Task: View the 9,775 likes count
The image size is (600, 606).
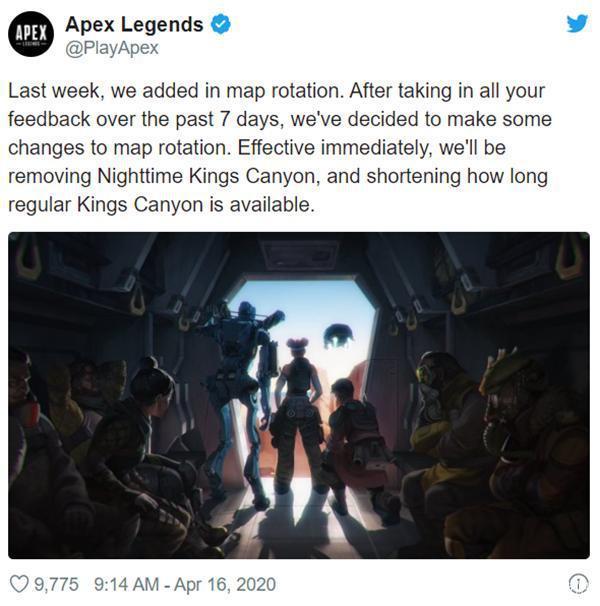Action: click(56, 584)
